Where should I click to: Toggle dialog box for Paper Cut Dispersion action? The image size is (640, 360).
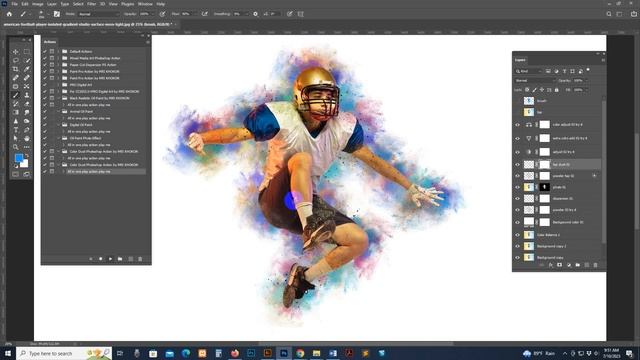coord(52,64)
